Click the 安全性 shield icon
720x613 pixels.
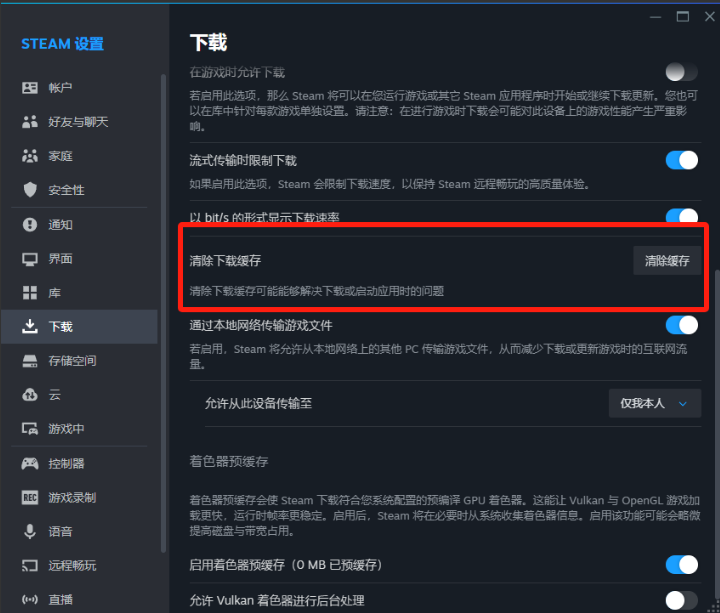pos(30,190)
